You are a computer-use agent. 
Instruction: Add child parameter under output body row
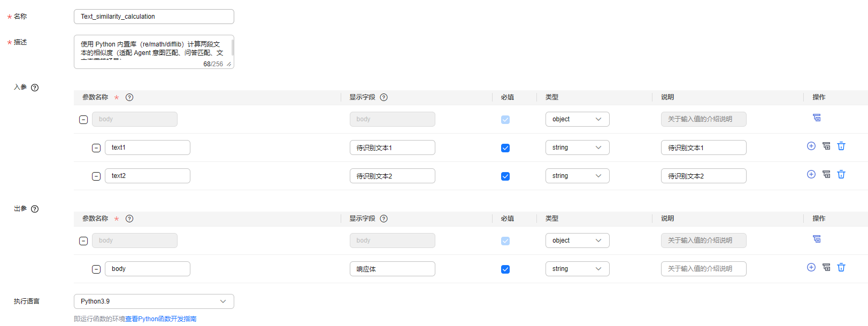click(817, 239)
